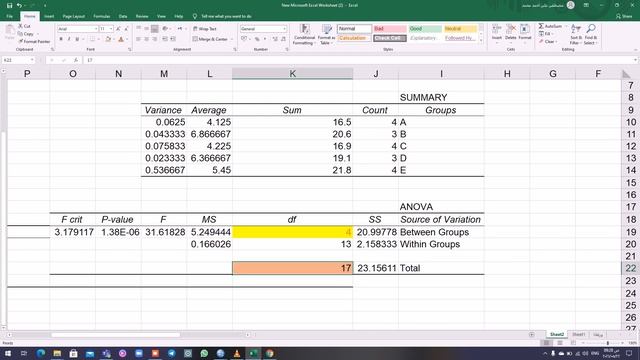640x360 pixels.
Task: Switch to the View tab
Action: click(x=161, y=16)
